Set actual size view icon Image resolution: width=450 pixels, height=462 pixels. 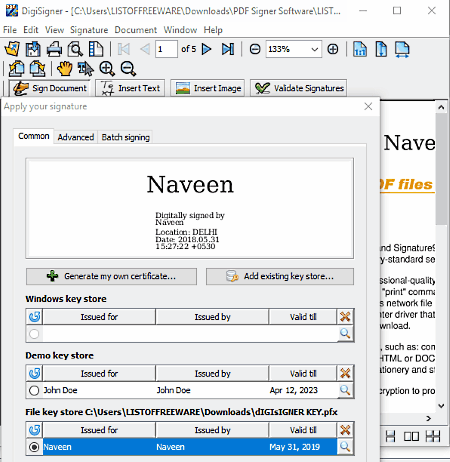[x=360, y=49]
